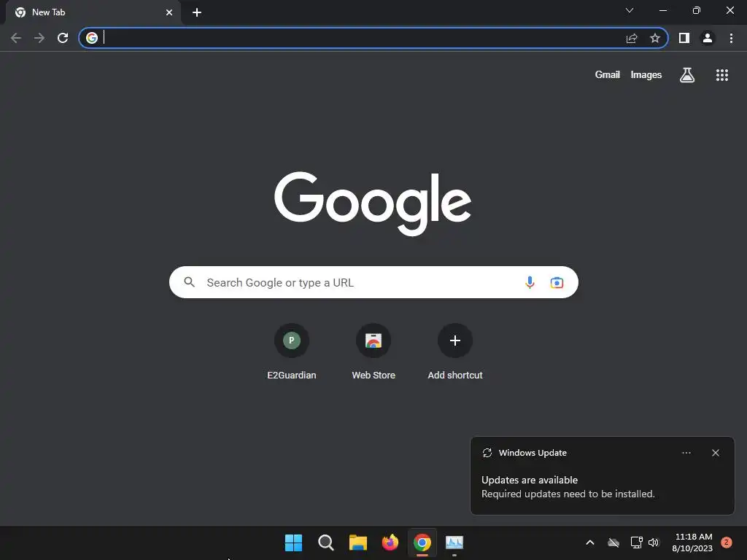Open the E2Guardian shortcut
Image resolution: width=747 pixels, height=560 pixels.
point(292,351)
